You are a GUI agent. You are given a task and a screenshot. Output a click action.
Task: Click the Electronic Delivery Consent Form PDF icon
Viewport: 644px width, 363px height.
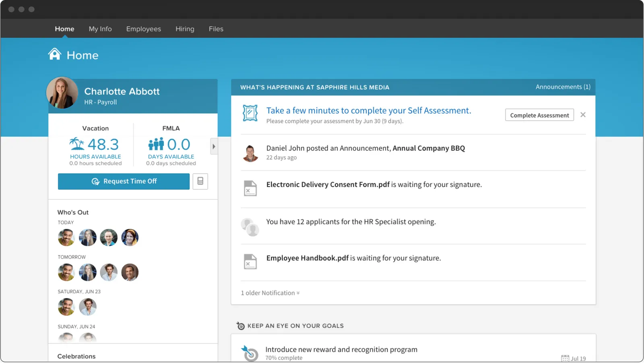(250, 188)
